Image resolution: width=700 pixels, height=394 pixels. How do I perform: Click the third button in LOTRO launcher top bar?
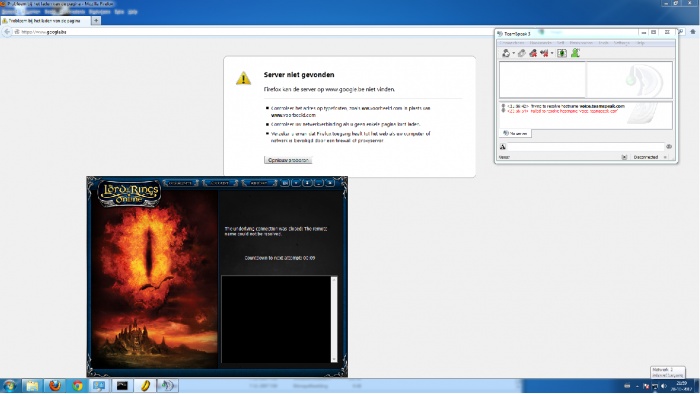click(x=259, y=183)
